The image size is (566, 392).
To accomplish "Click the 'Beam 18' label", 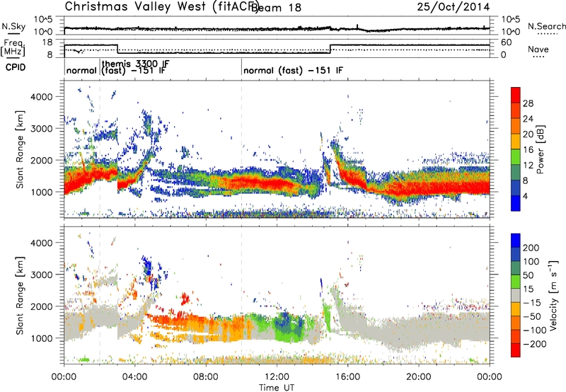I will [276, 8].
